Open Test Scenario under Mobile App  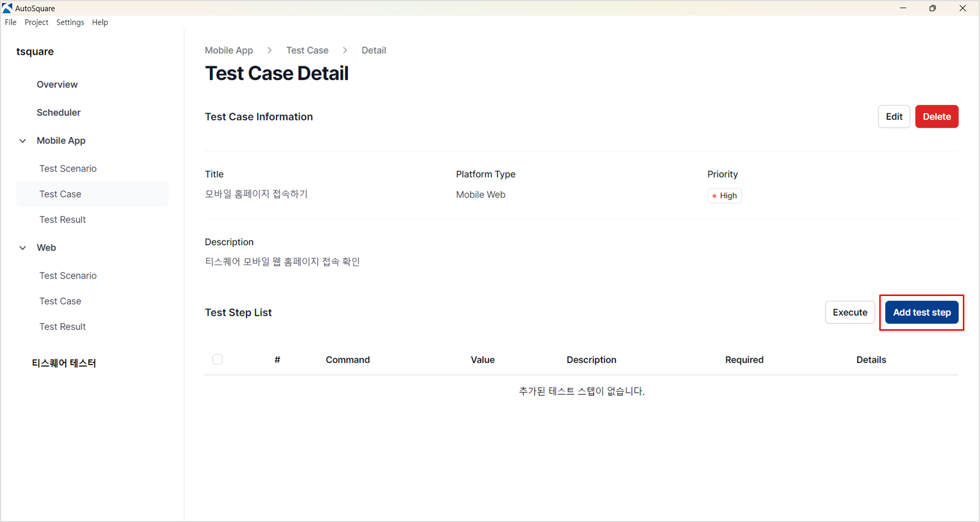68,168
